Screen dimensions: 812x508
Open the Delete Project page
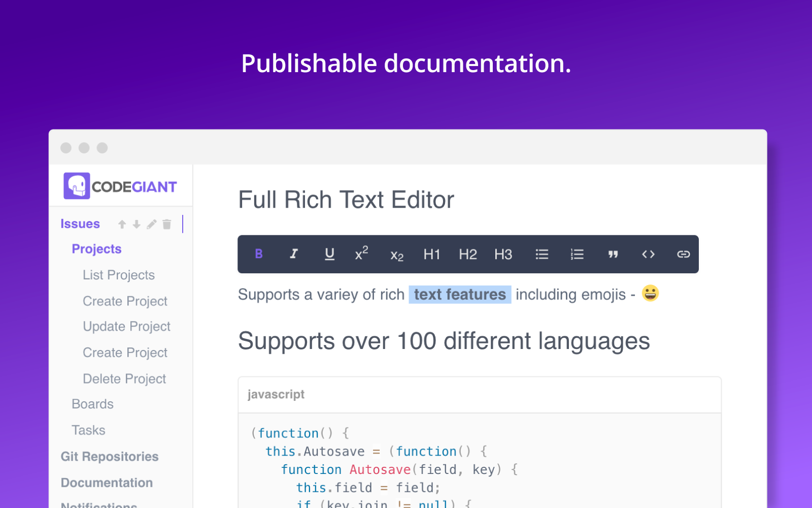[124, 378]
